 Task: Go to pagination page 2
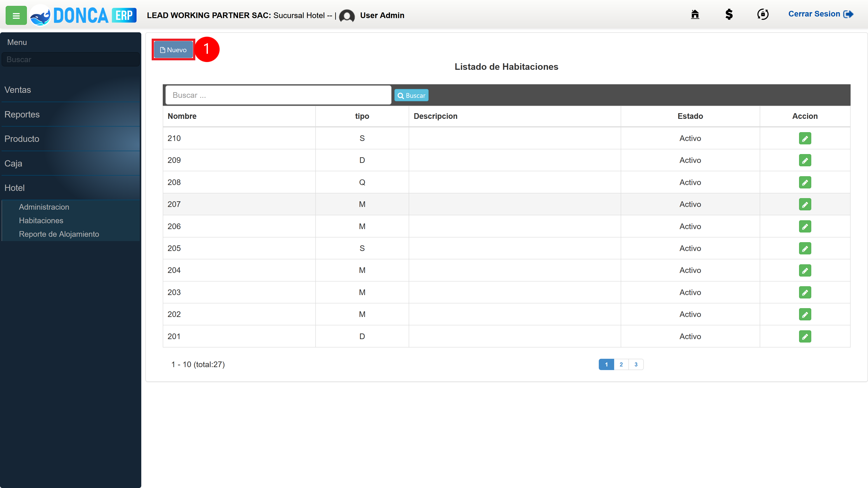click(x=621, y=364)
